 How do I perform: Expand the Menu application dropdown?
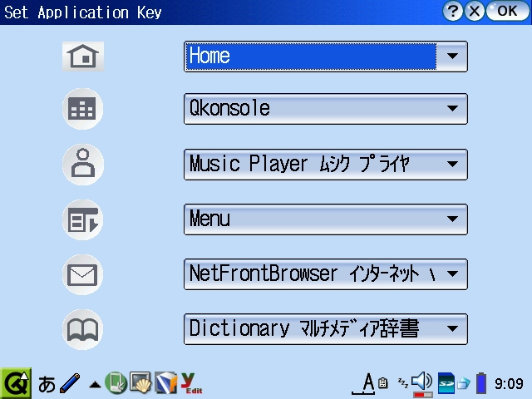coord(452,219)
